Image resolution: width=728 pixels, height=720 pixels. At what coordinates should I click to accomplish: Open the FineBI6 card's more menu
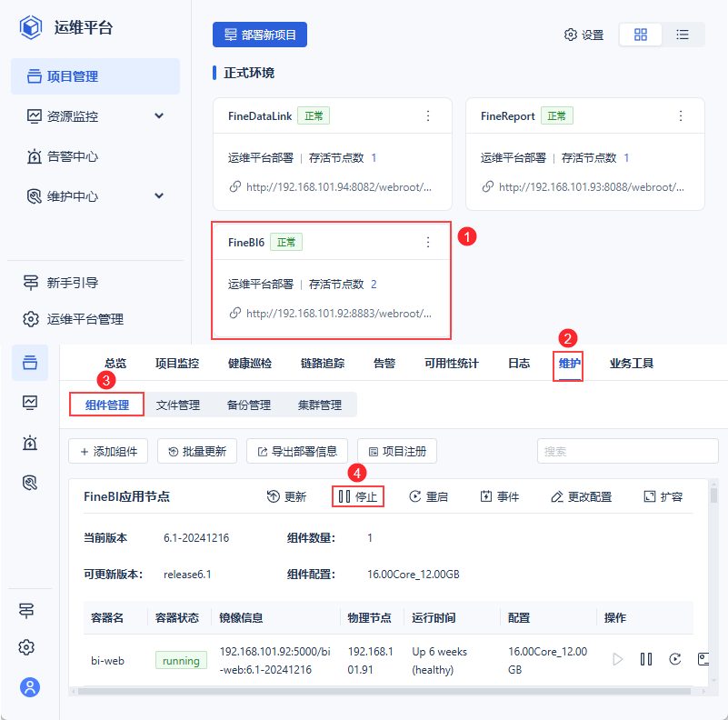(x=428, y=242)
